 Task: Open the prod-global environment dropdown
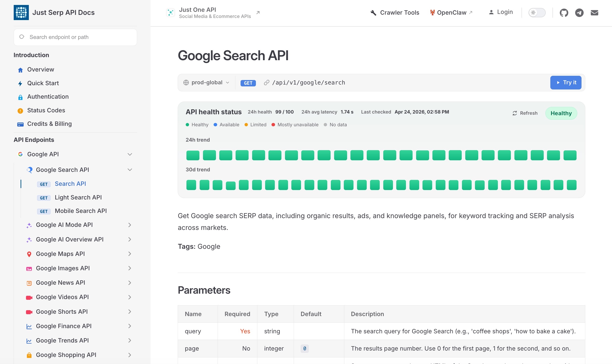(x=206, y=83)
